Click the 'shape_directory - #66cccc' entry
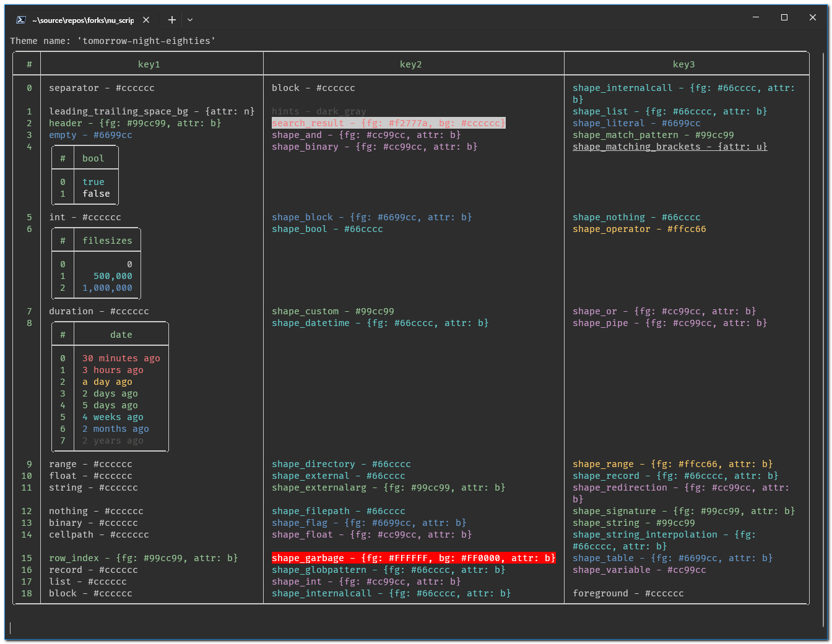This screenshot has width=832, height=644. point(342,464)
